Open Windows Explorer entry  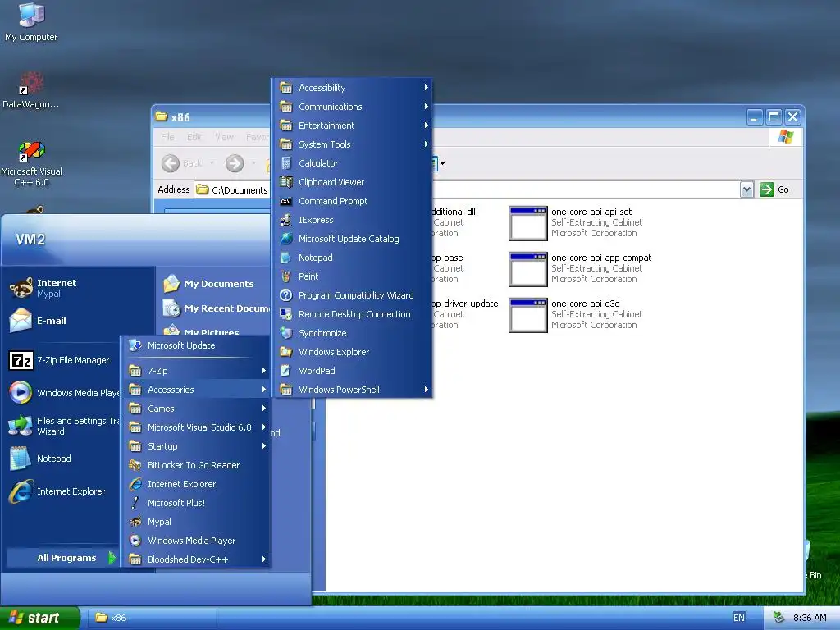352,352
